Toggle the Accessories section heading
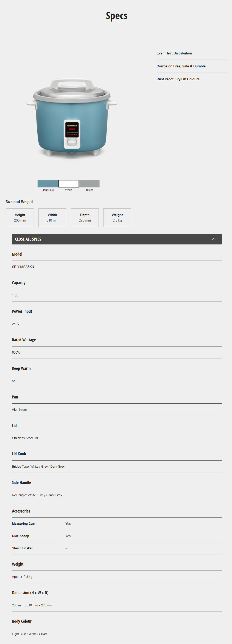This screenshot has height=644, width=232. point(21,511)
